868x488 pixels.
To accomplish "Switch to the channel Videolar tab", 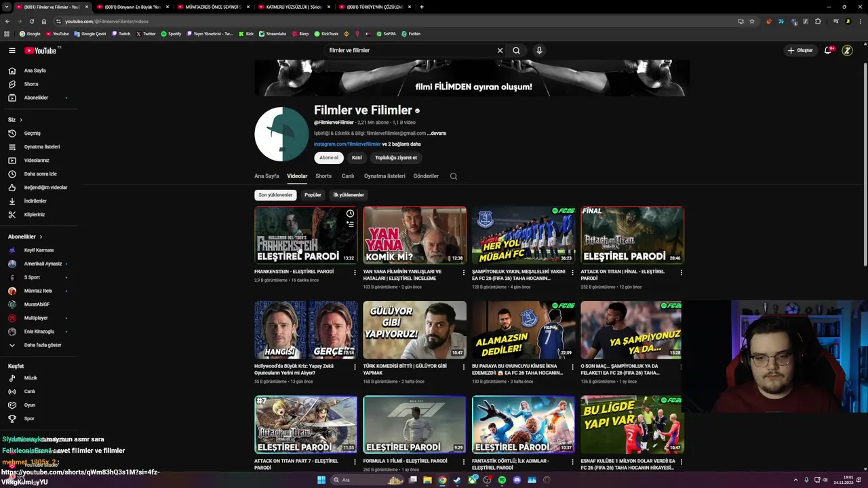I will [x=297, y=176].
